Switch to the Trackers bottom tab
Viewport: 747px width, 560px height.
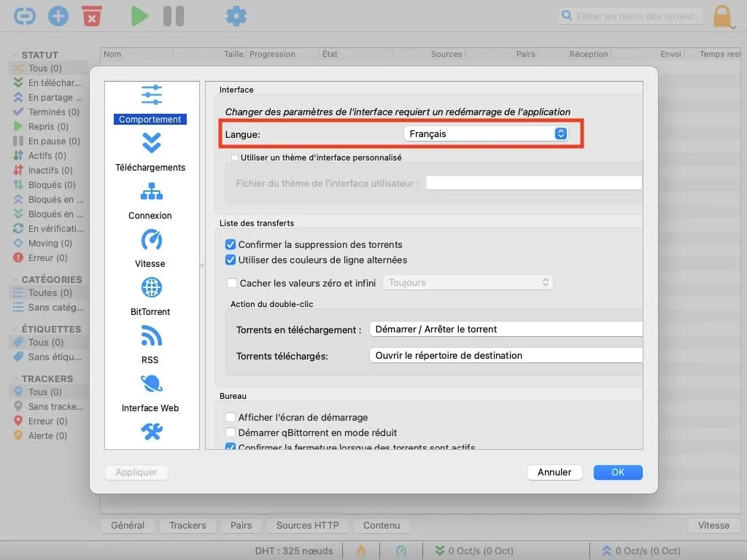[x=187, y=525]
